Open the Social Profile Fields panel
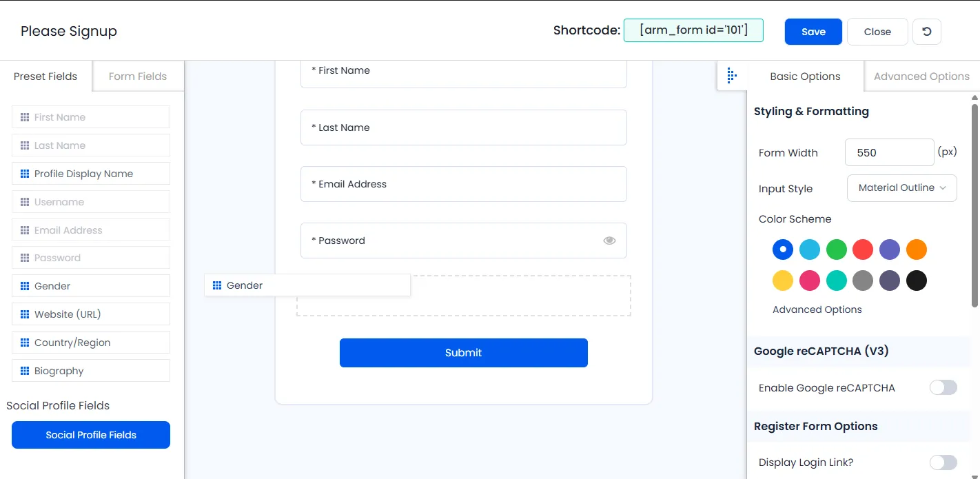This screenshot has width=980, height=479. (x=90, y=435)
